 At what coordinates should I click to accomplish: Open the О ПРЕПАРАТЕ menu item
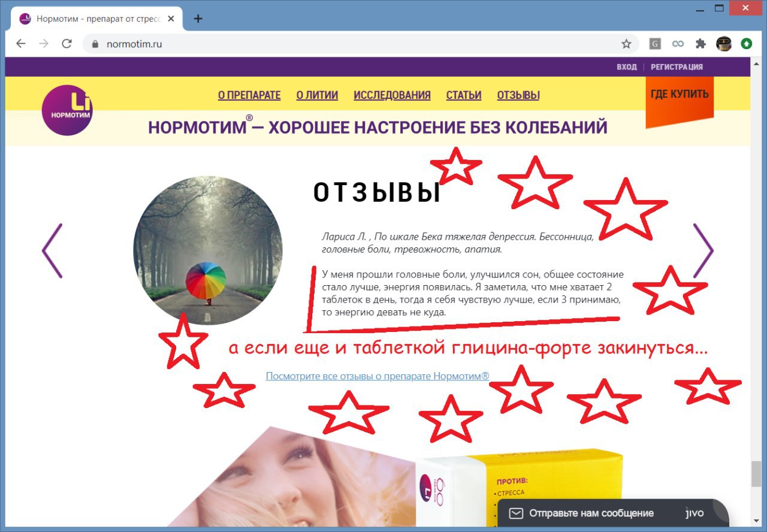click(x=249, y=95)
